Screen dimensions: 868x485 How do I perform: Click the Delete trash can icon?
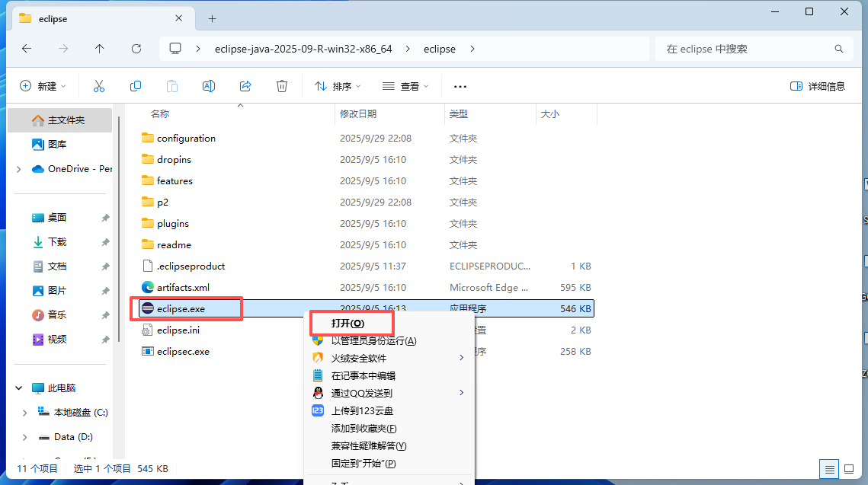pyautogui.click(x=282, y=86)
